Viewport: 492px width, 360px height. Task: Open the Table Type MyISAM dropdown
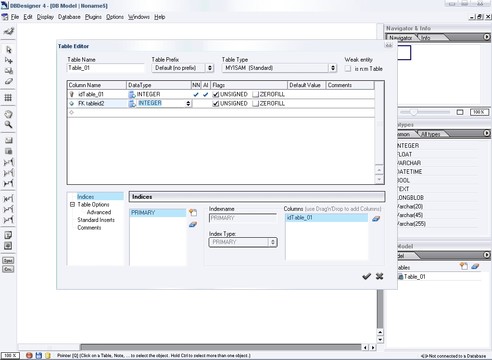point(333,68)
